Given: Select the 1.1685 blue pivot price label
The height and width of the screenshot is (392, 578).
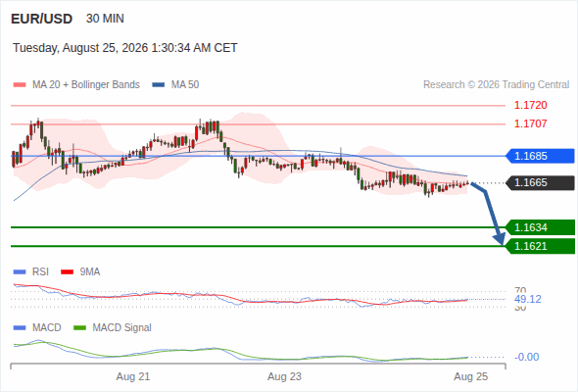Looking at the screenshot, I should [540, 156].
